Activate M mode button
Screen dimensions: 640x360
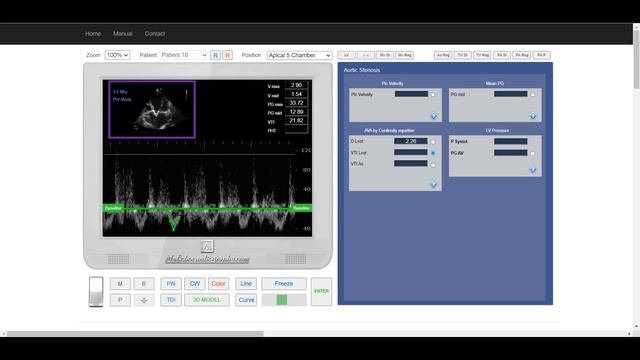coord(120,284)
